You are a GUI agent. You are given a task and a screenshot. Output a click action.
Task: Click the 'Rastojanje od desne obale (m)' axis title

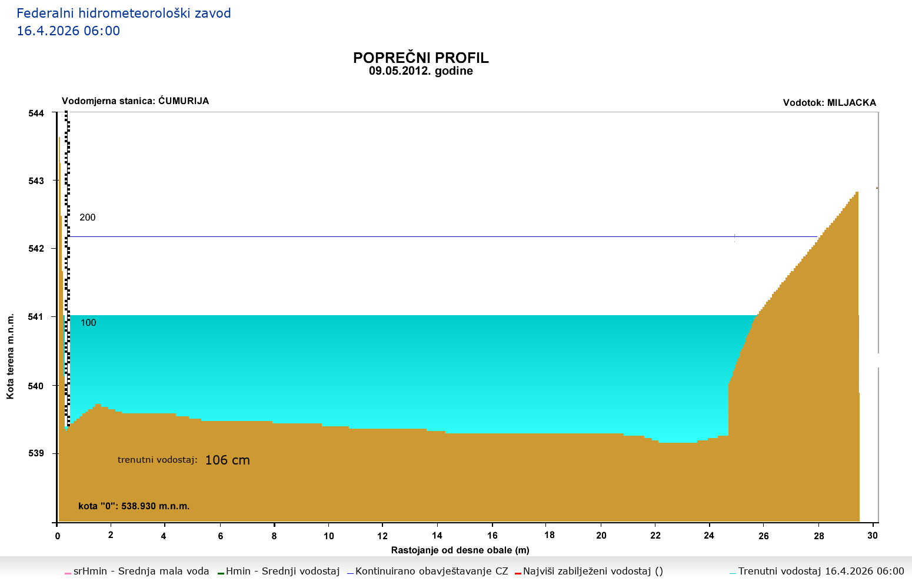click(460, 550)
